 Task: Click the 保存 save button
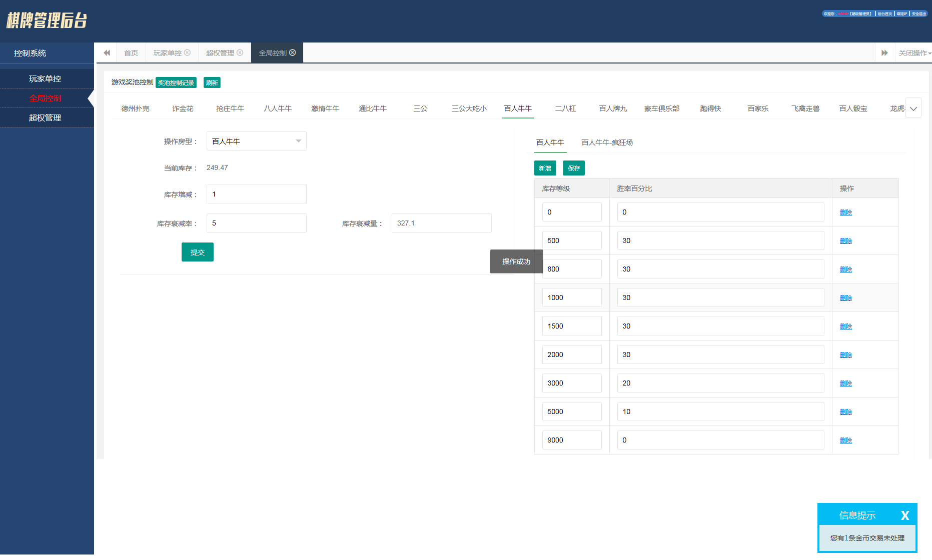pyautogui.click(x=573, y=168)
